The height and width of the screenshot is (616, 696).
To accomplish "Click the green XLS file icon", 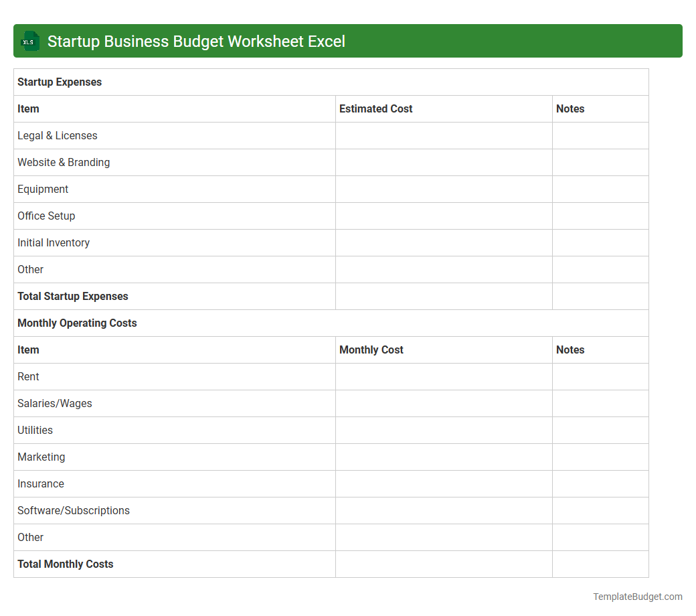I will coord(29,41).
